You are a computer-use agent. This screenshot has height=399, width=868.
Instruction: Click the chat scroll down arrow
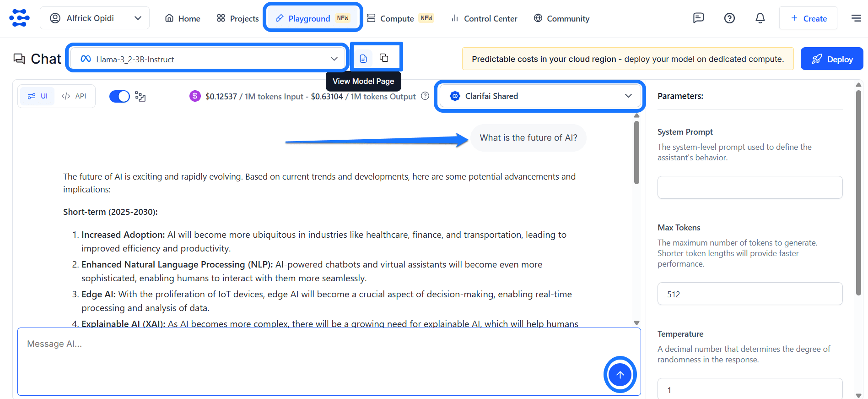point(636,323)
